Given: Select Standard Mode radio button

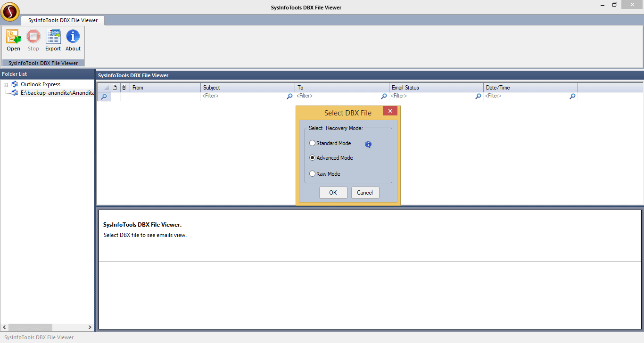Looking at the screenshot, I should [312, 143].
